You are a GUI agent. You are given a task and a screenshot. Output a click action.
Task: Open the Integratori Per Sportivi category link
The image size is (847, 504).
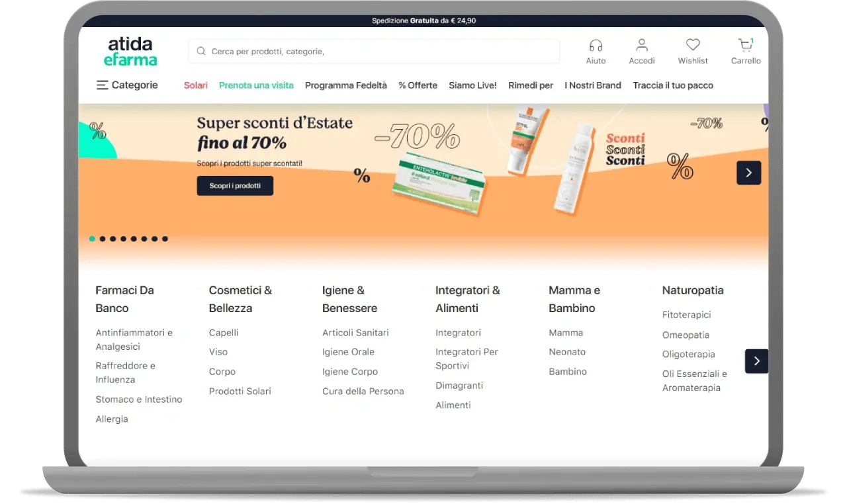(466, 358)
